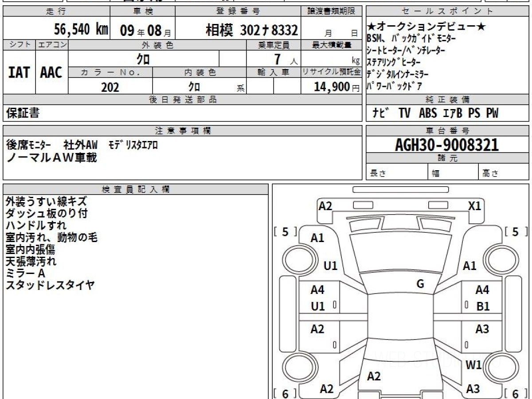This screenshot has height=399, width=532.
Task: Select registration number 相模 302ナ8332
Action: [x=251, y=30]
